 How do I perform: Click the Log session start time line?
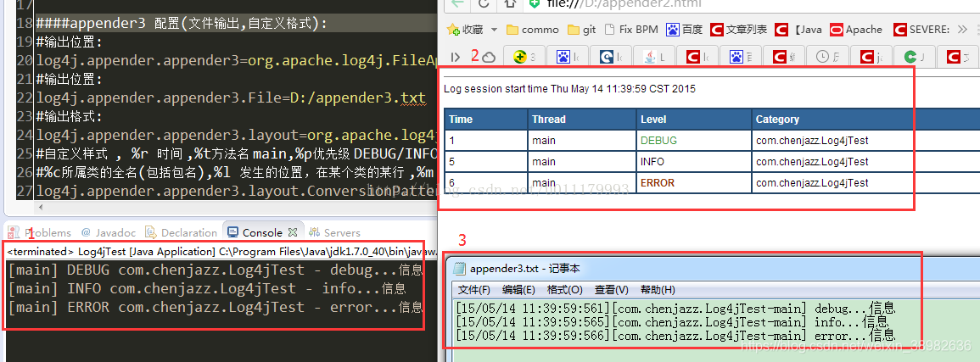click(569, 89)
